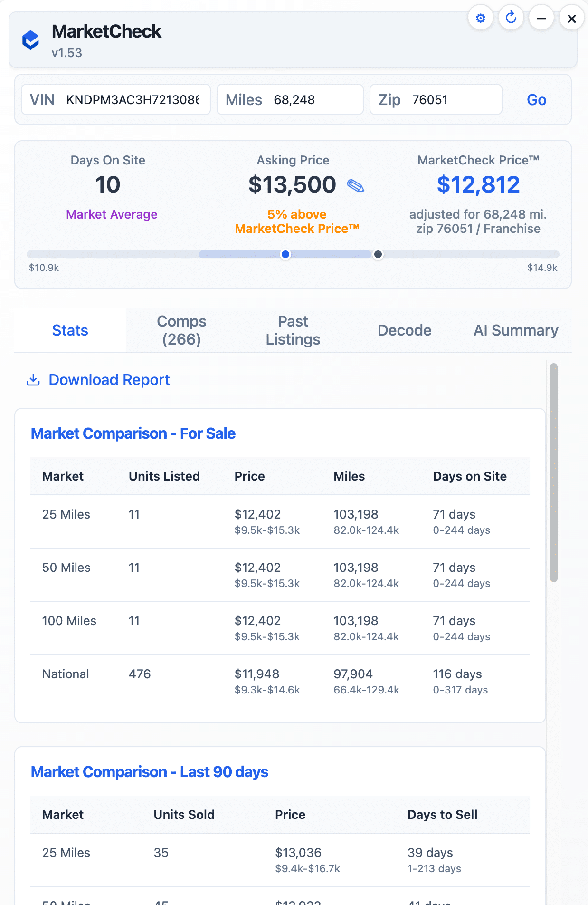
Task: Click the Miles column header in For Sale table
Action: pos(349,476)
